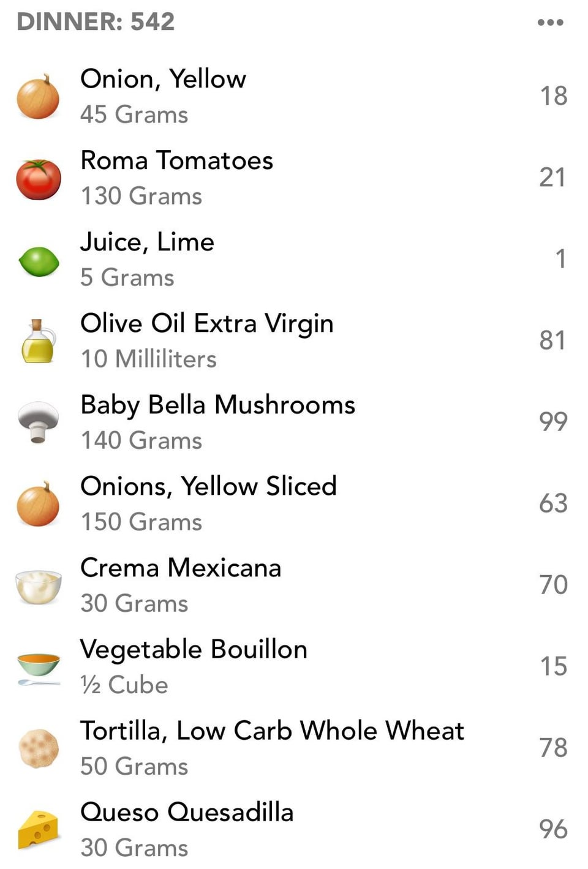Image resolution: width=588 pixels, height=869 pixels.
Task: Tap the Roma Tomatoes tomato icon
Action: [x=38, y=179]
